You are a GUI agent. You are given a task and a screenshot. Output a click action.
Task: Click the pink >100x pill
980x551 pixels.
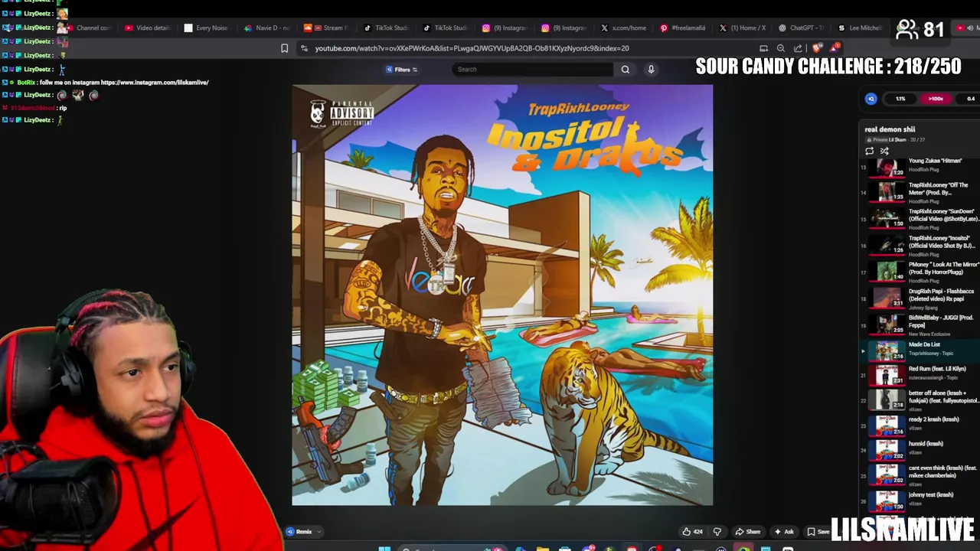click(936, 99)
